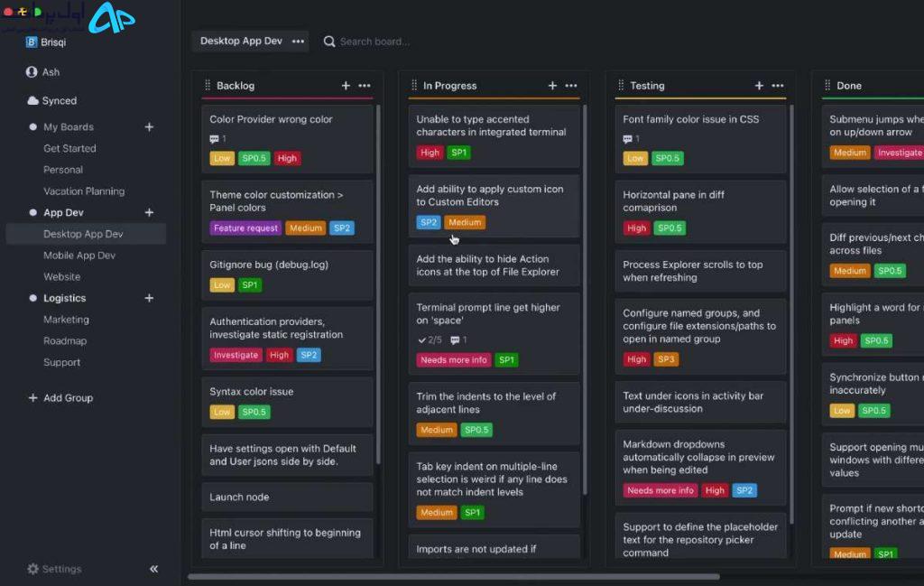Open Process Explorer scrolls to top card
The image size is (924, 586).
pos(700,271)
